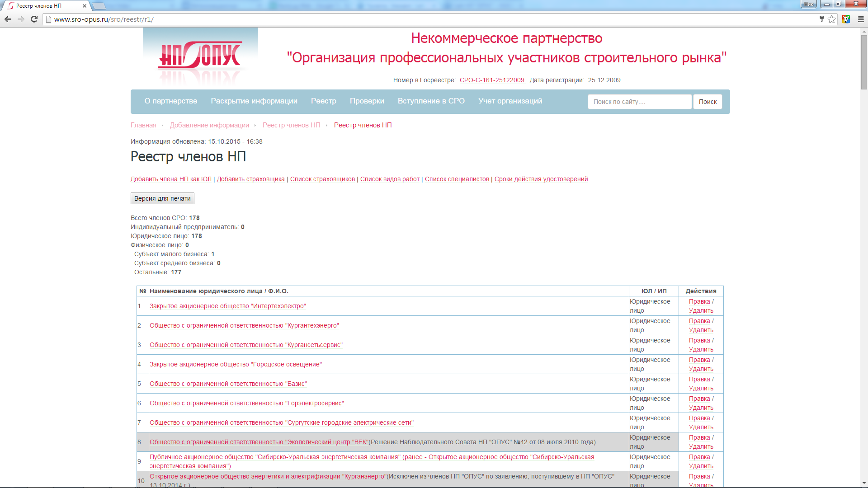Click 'Удалить' for Интертехэлектро row
This screenshot has width=868, height=488.
[x=701, y=311]
